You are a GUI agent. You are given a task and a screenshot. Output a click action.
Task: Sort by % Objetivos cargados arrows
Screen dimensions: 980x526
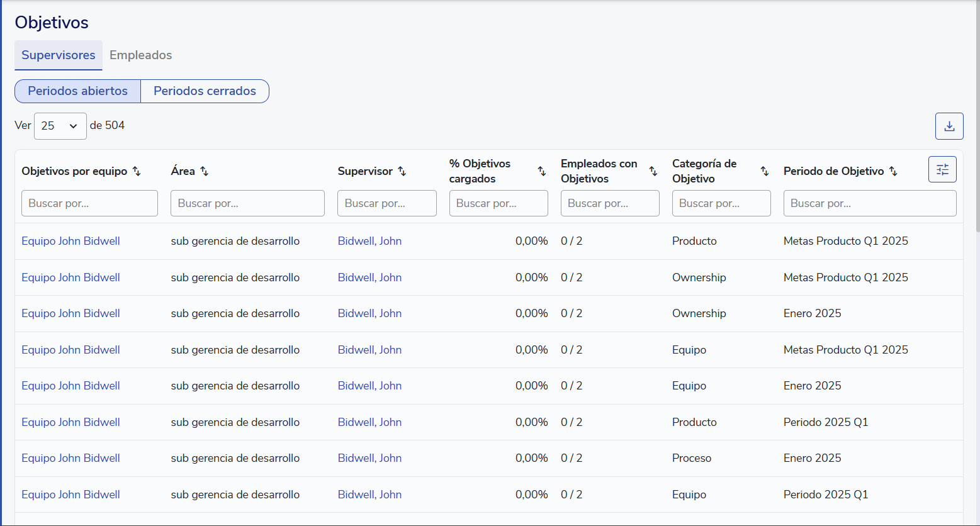point(541,171)
